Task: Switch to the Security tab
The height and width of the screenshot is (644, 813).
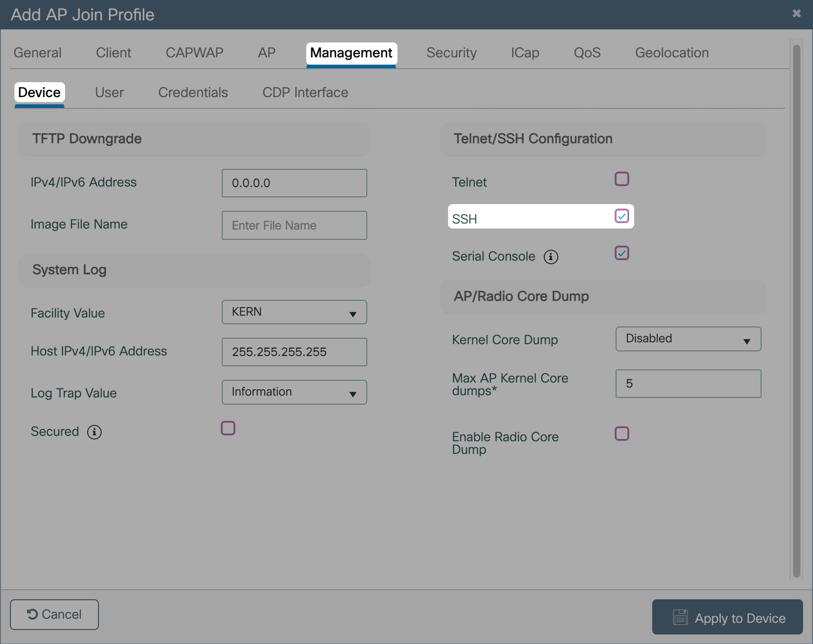Action: coord(451,53)
